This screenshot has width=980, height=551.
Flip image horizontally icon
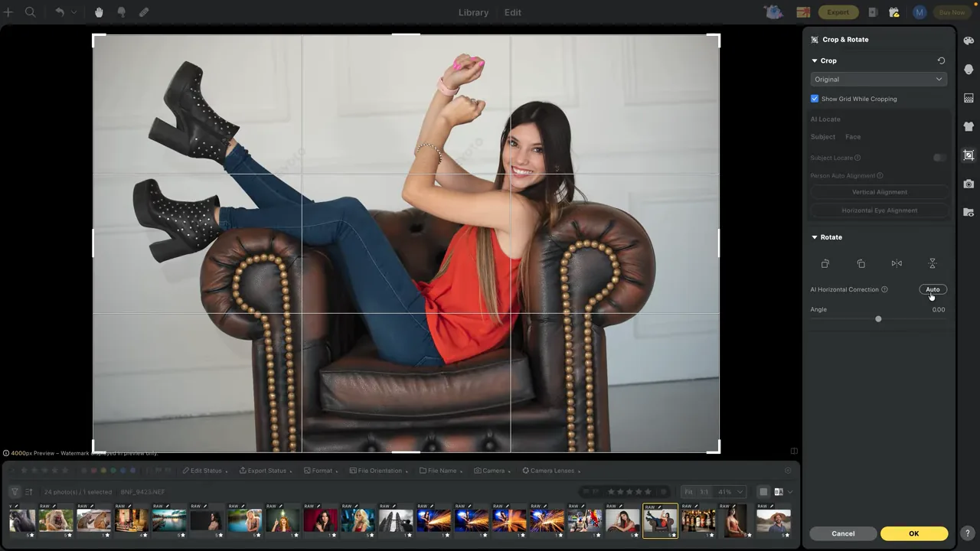(x=897, y=263)
